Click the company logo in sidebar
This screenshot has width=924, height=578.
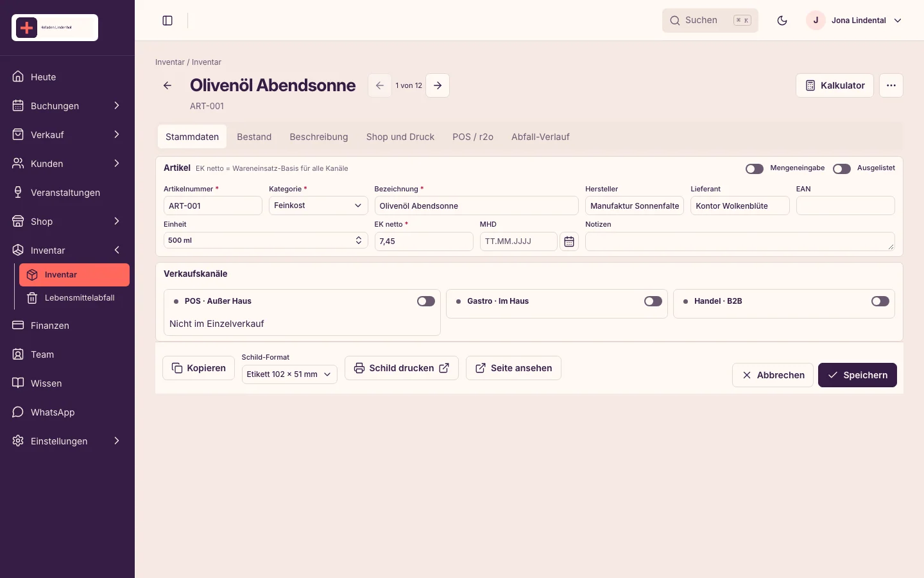pyautogui.click(x=55, y=28)
